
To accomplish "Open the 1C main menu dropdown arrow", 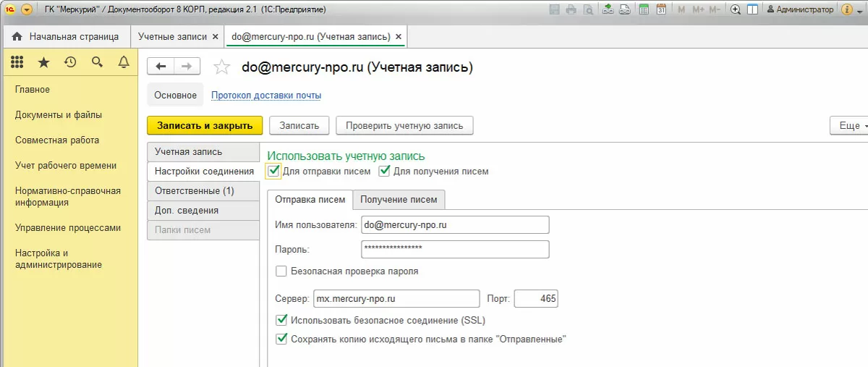I will pos(27,9).
